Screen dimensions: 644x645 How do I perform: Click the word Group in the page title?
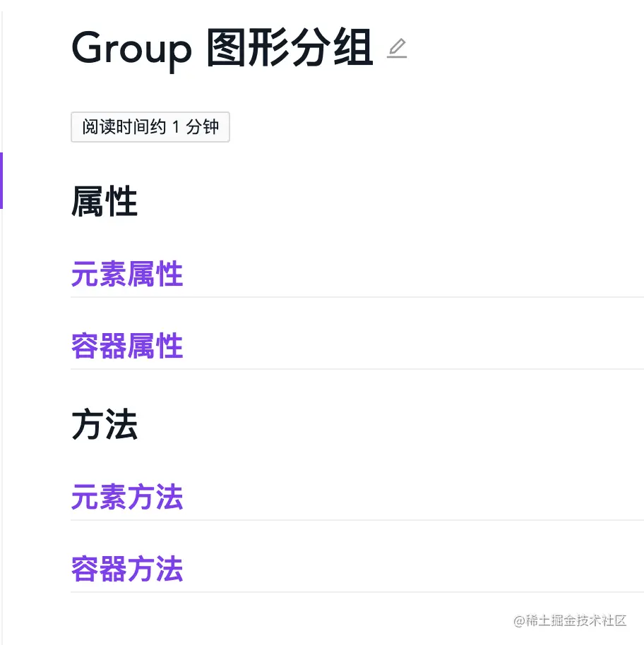(x=131, y=49)
